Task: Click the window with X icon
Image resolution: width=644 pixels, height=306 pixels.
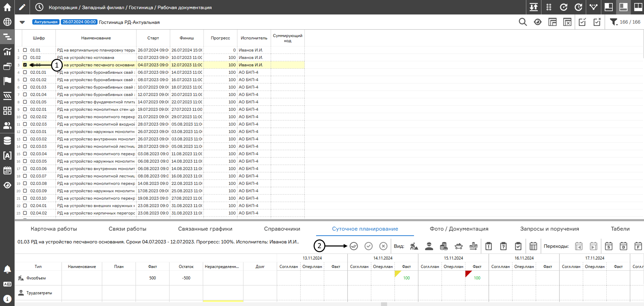Action: [567, 22]
